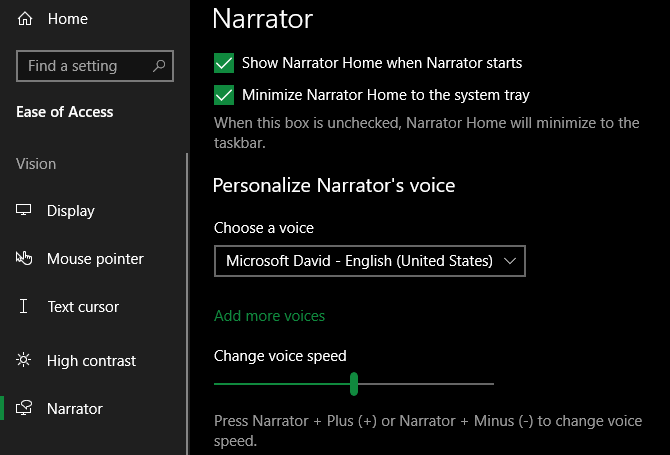Go to Home settings page

pyautogui.click(x=68, y=19)
